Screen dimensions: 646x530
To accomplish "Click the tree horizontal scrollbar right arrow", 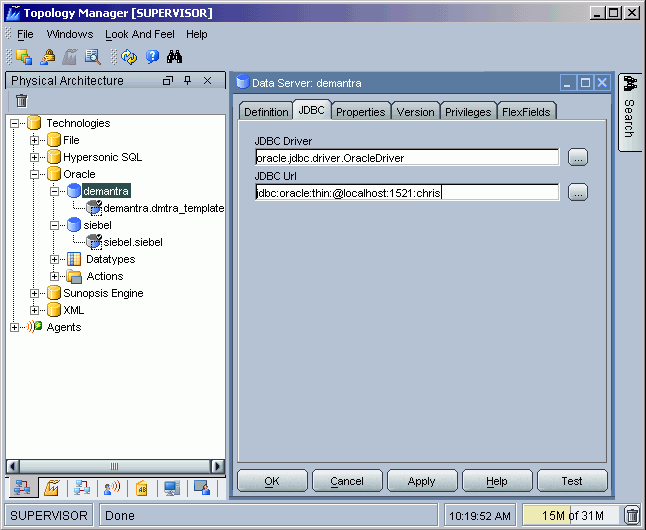I will [x=218, y=466].
